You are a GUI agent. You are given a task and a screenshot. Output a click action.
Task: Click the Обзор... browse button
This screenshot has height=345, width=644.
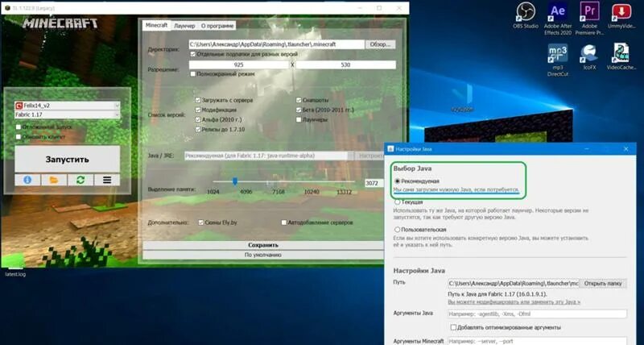click(380, 44)
